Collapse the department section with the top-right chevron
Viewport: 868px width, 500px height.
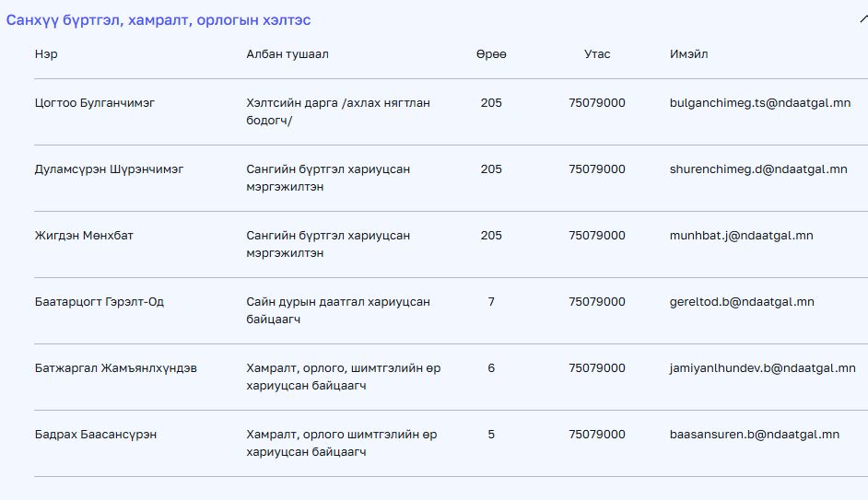coord(862,19)
